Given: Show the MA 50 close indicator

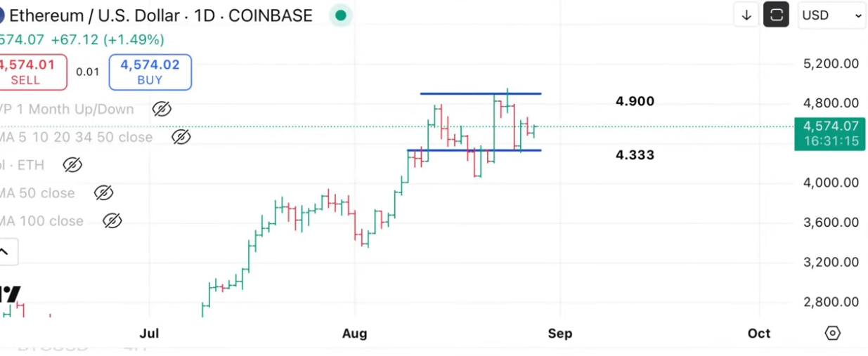Looking at the screenshot, I should [103, 193].
